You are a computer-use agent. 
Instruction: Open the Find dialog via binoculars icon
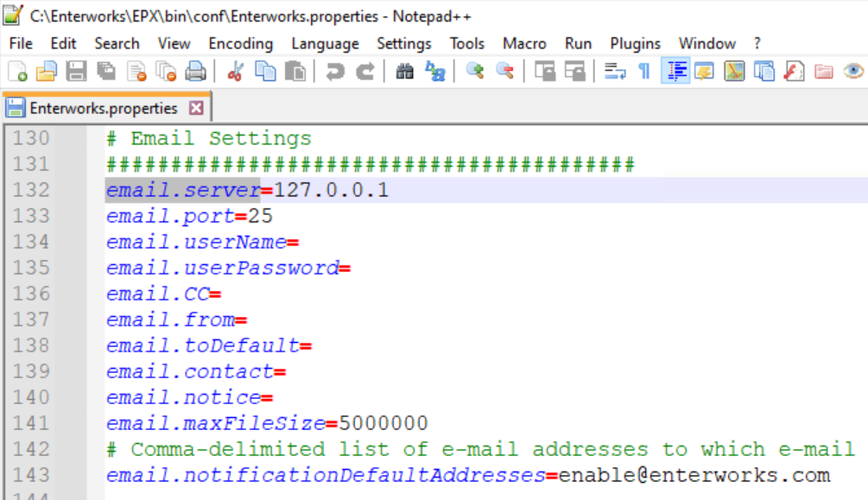[x=404, y=71]
